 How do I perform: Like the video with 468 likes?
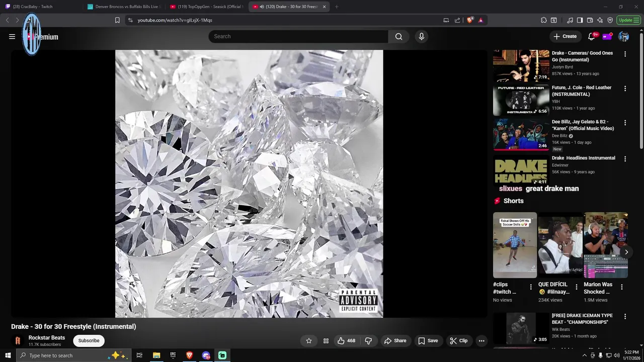[x=346, y=341]
